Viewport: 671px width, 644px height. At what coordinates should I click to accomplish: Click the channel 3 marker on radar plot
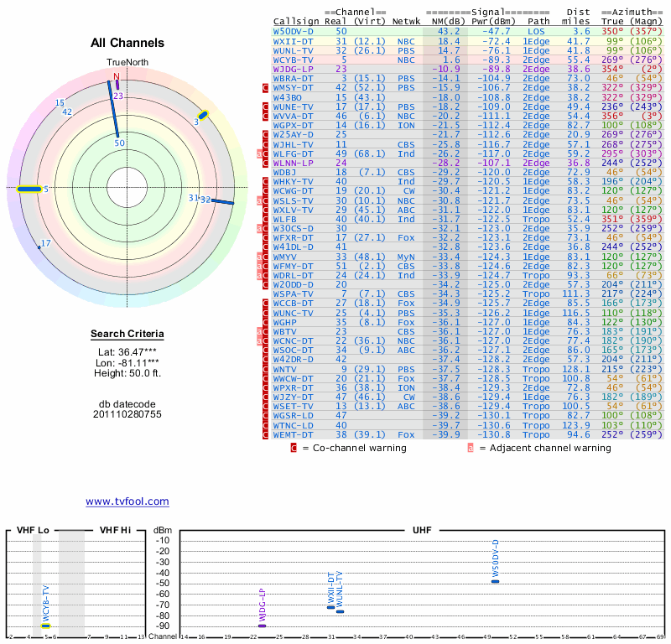coord(202,115)
